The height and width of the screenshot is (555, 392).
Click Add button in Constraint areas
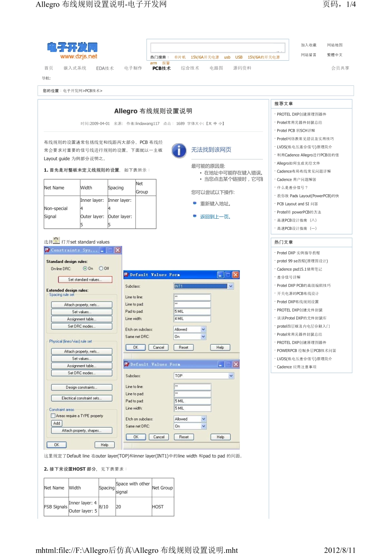[x=57, y=423]
